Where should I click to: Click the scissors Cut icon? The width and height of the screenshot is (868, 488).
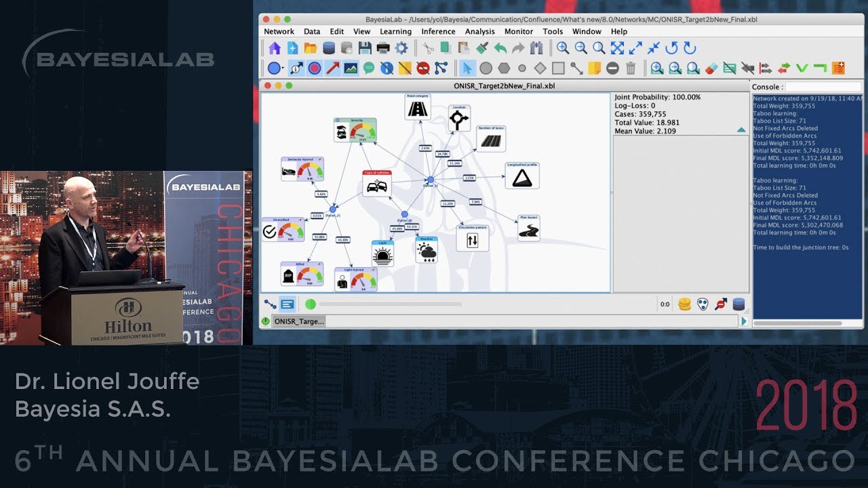428,48
